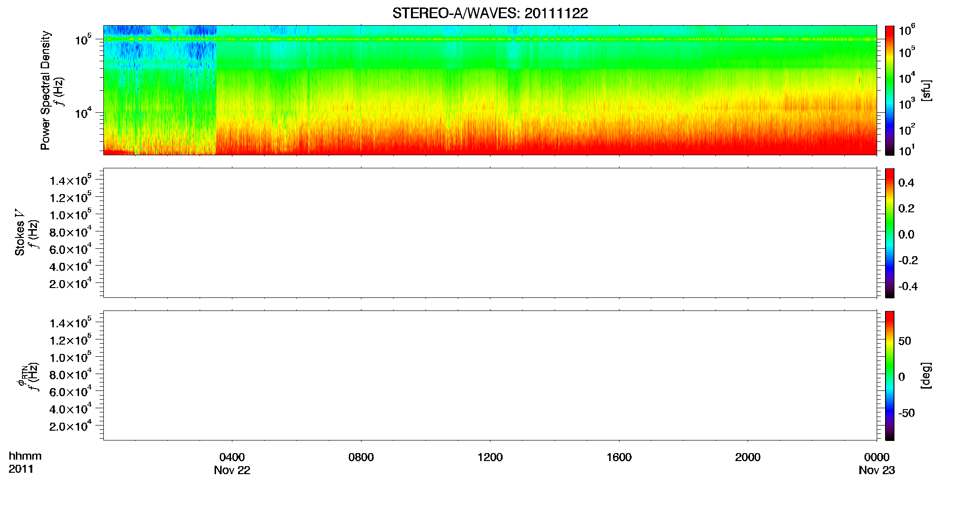The image size is (980, 505).
Task: Click the [sfu] colorbar unit label
Action: coord(925,90)
